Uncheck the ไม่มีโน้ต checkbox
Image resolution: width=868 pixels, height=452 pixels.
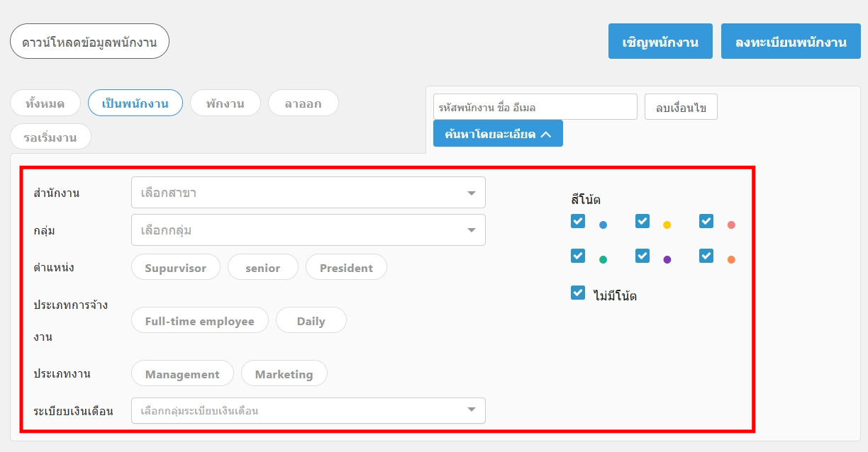578,293
